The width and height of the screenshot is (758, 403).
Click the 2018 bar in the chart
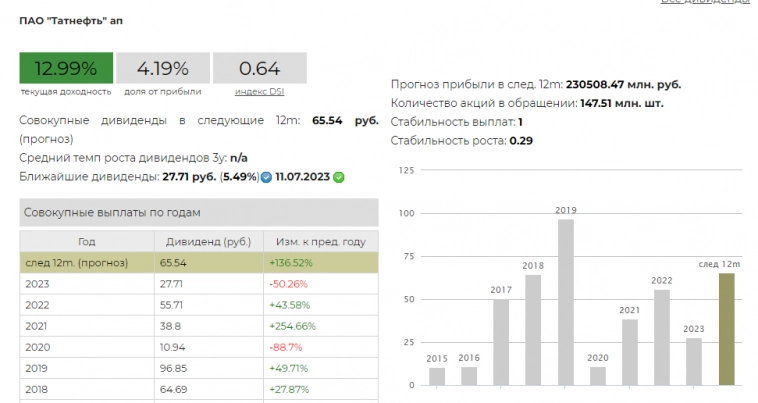click(x=533, y=329)
